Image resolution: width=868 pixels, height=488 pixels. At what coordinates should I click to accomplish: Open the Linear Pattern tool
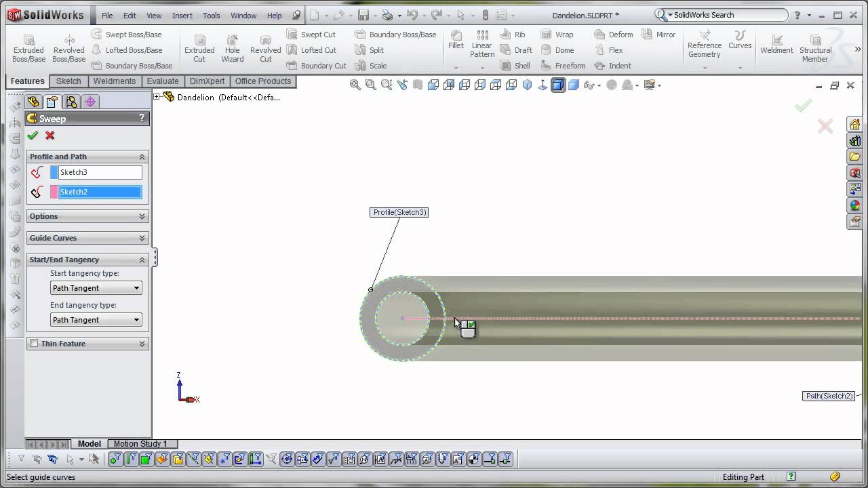(482, 44)
